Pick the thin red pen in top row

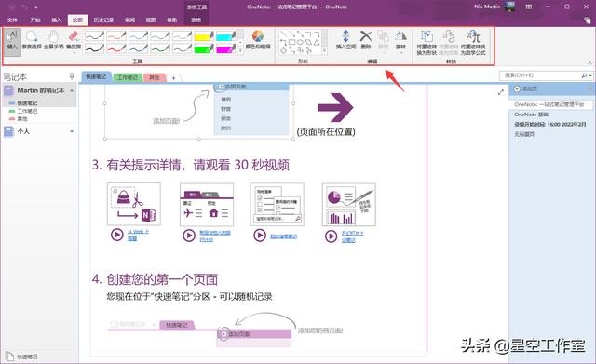pyautogui.click(x=116, y=36)
